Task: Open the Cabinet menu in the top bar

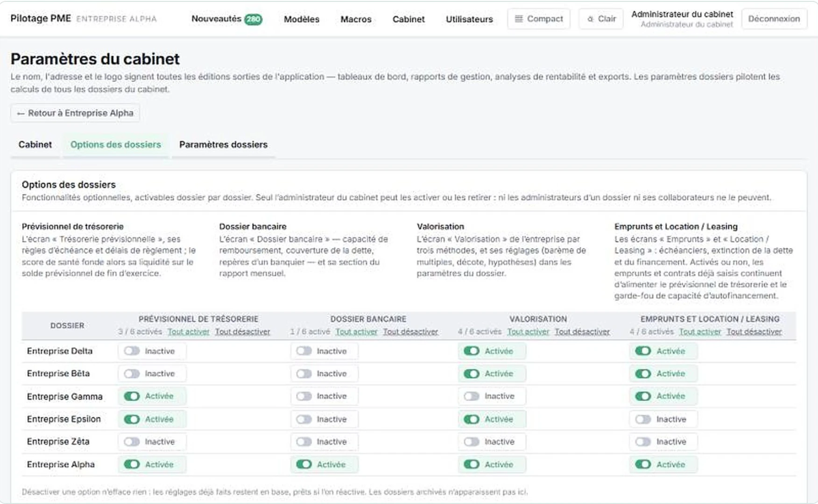Action: 409,19
